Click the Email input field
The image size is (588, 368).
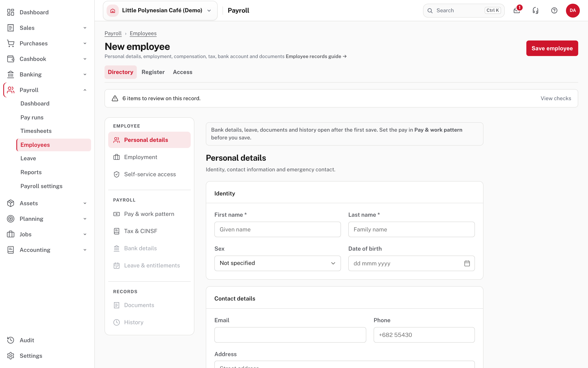click(290, 335)
